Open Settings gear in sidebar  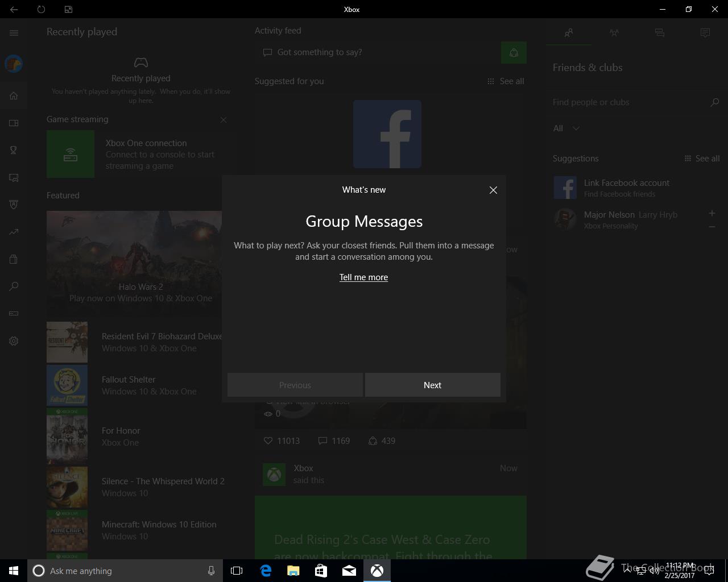(14, 341)
